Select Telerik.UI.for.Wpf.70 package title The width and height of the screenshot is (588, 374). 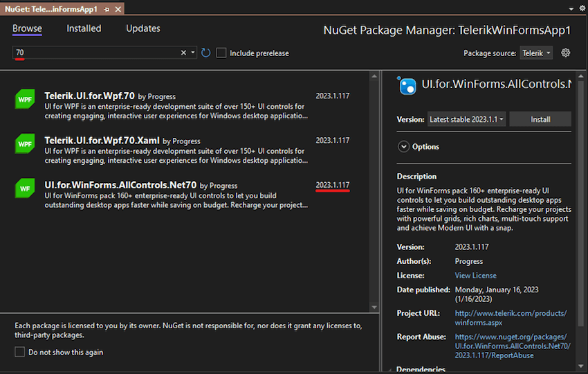[x=90, y=96]
